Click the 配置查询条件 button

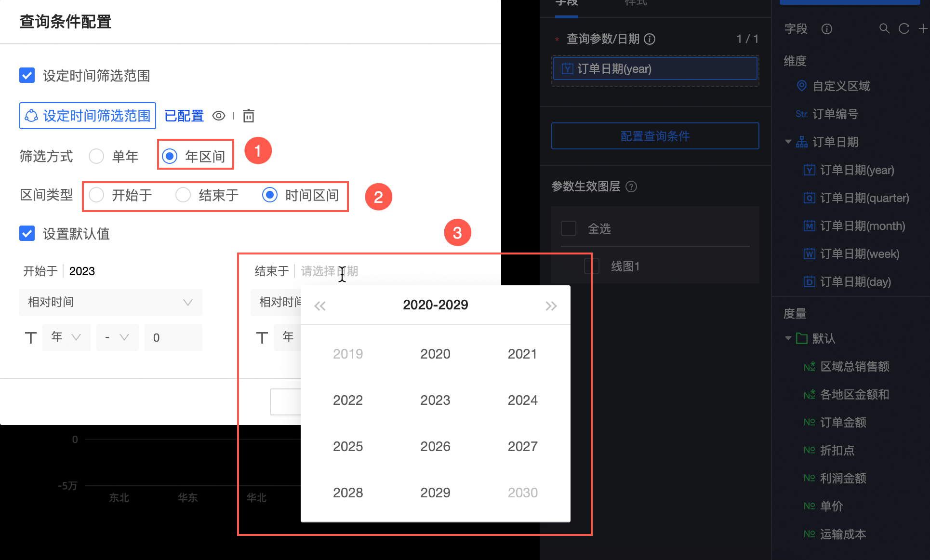coord(655,136)
